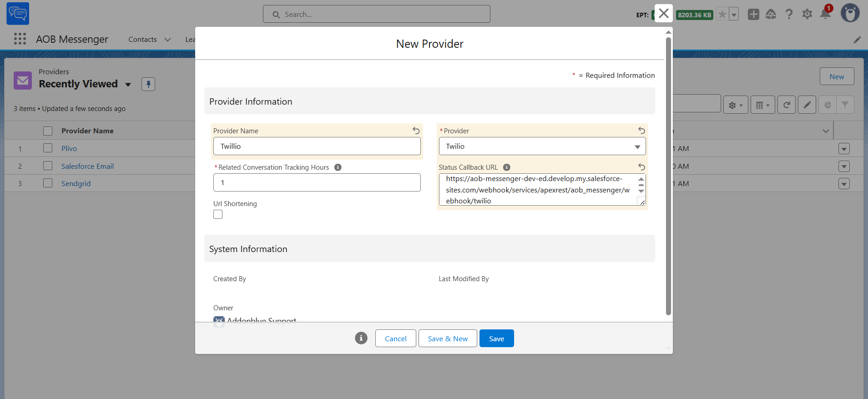Edit the navigation bar pencil icon
Viewport: 868px width, 399px height.
[857, 40]
